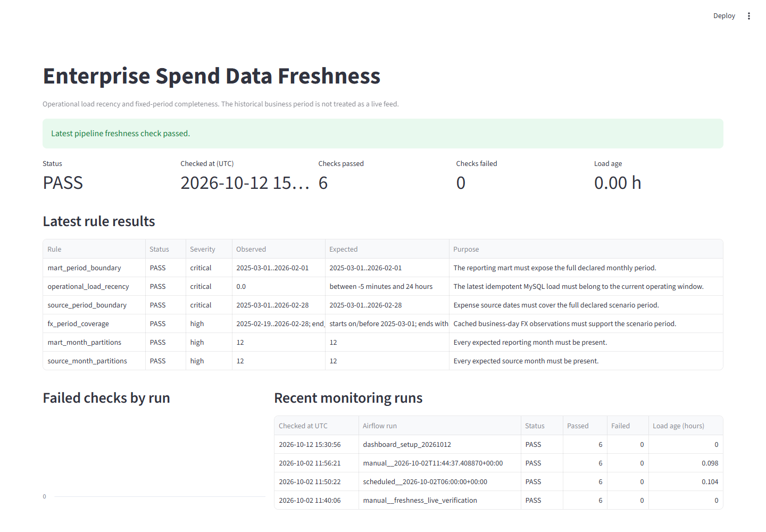Click the 0.00 h Load age metric
This screenshot has width=766, height=532.
point(618,183)
